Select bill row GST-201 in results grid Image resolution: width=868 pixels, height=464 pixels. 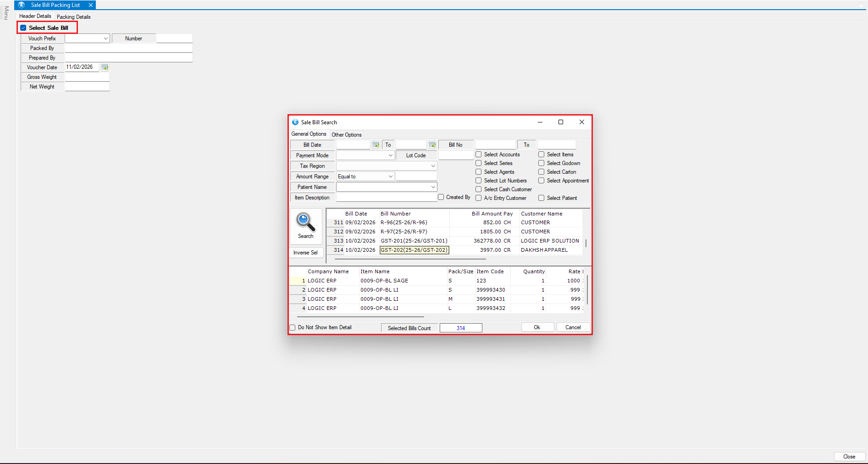click(414, 241)
